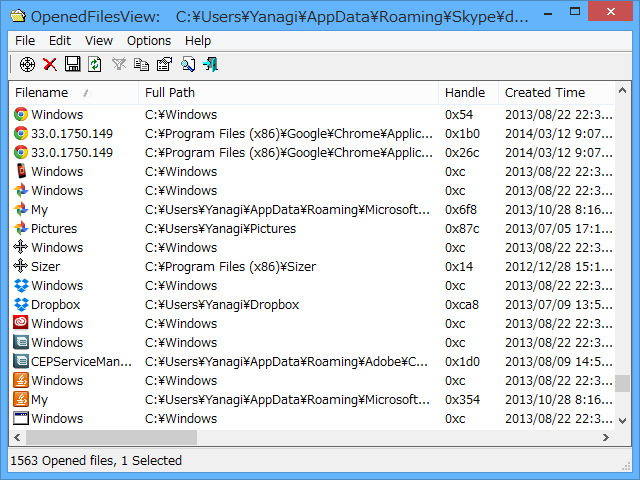Click Java icon in 0x354 My row
This screenshot has width=640, height=480.
coord(21,399)
